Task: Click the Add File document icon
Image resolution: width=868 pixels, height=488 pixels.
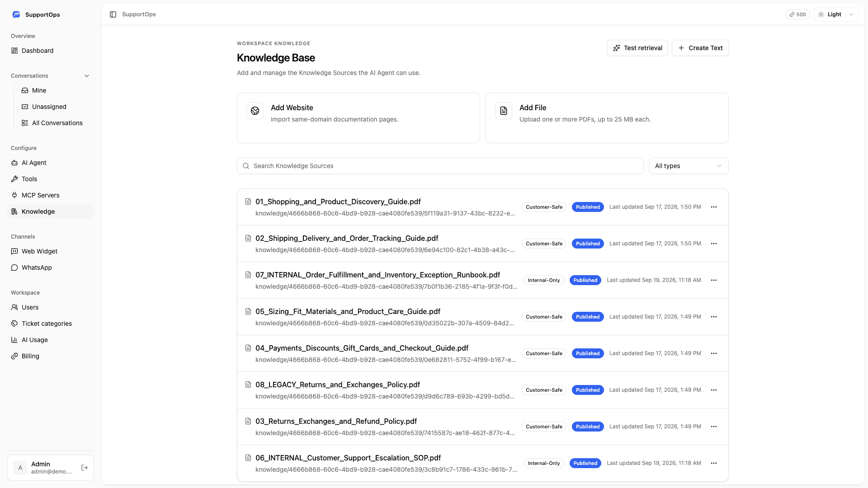Action: 504,111
